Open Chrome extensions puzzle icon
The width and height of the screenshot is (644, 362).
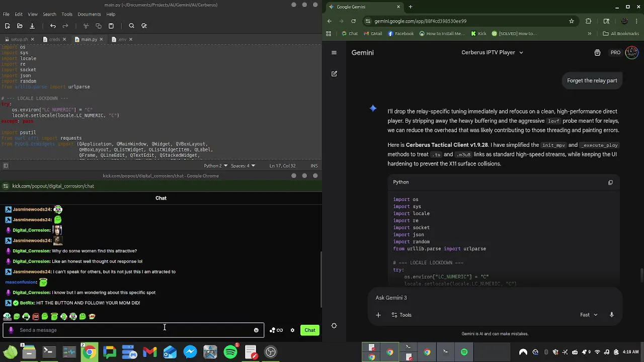click(588, 21)
